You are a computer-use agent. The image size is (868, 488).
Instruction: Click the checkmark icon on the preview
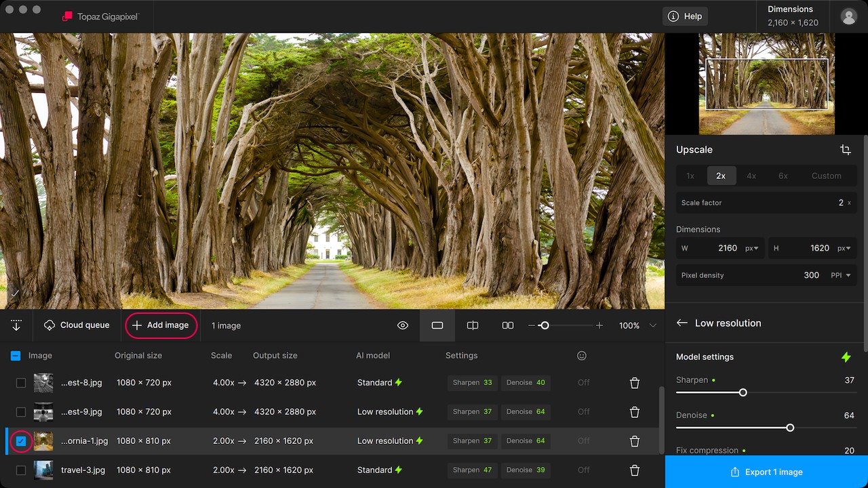pos(14,293)
